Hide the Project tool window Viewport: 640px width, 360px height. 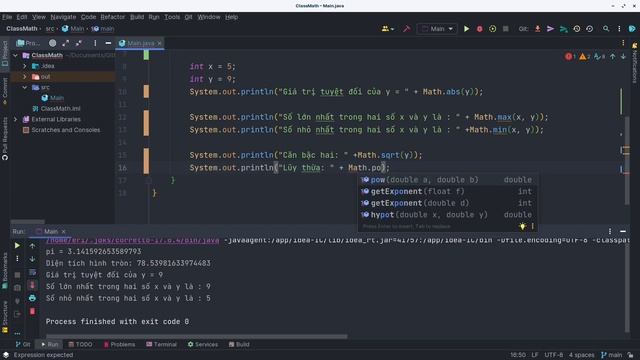click(108, 43)
